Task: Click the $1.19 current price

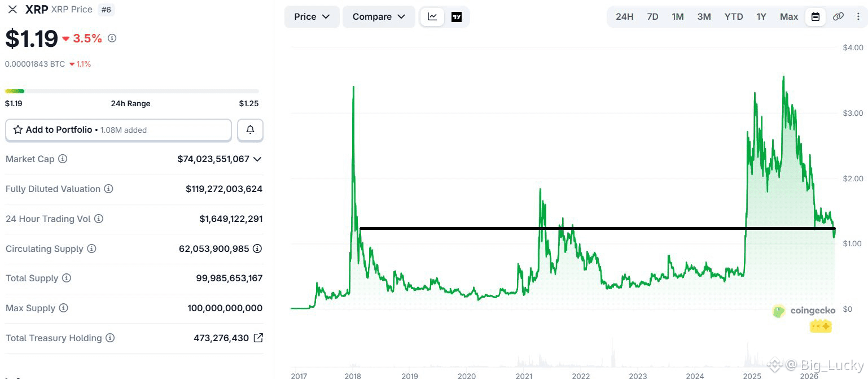Action: click(32, 38)
